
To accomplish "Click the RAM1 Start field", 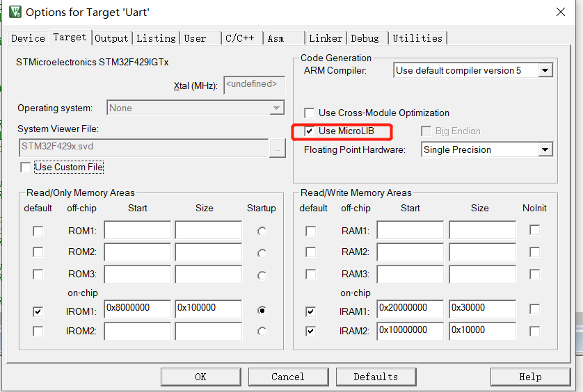I will coord(410,230).
